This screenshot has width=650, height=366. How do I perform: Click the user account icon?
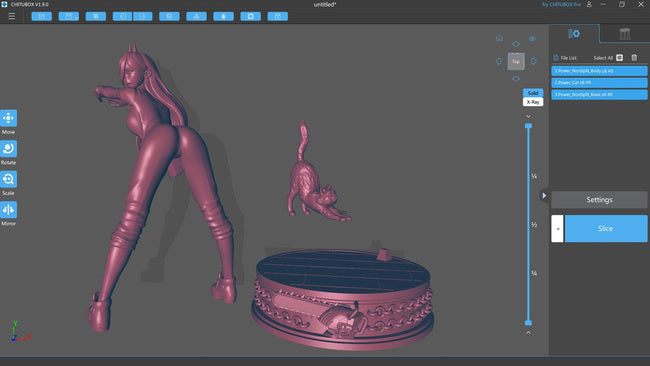click(589, 5)
